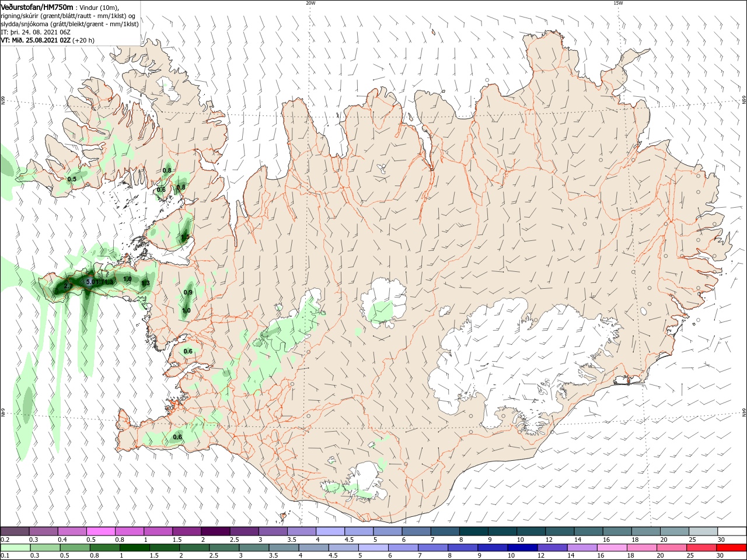747x560 pixels.
Task: Click the '5.0' precipitation value on the map
Action: 90,282
